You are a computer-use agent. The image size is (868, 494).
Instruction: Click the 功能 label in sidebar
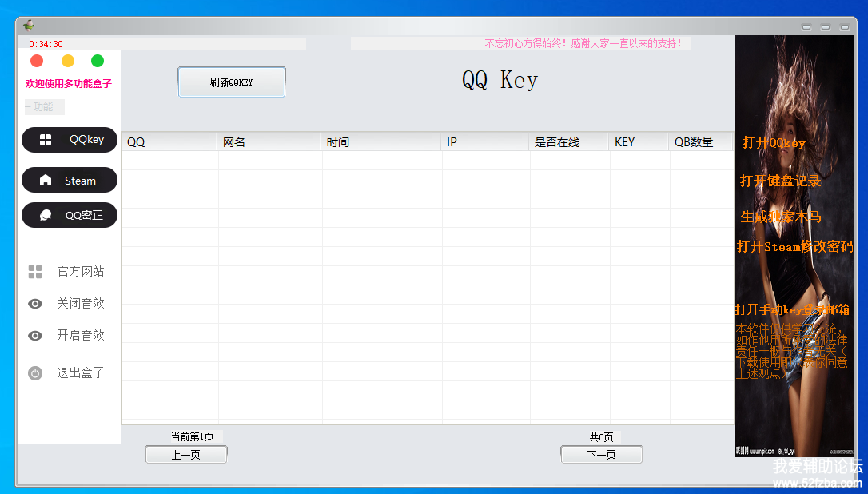pyautogui.click(x=44, y=107)
